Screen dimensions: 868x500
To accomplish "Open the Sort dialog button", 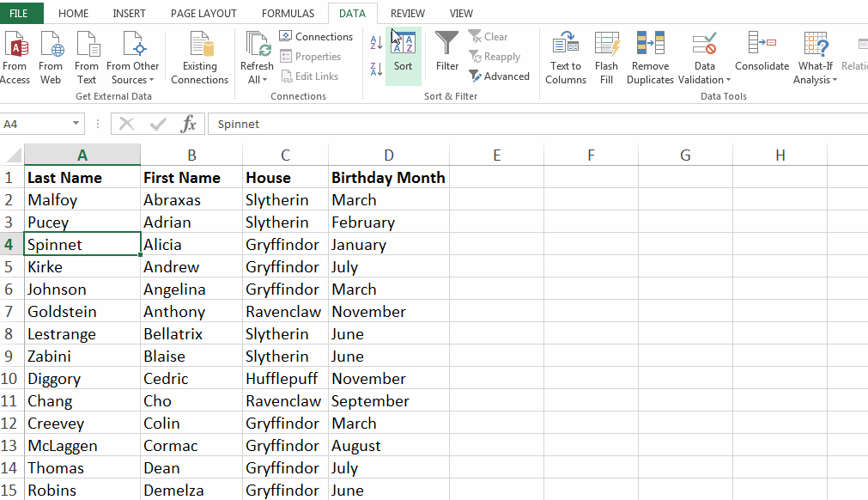I will point(403,53).
